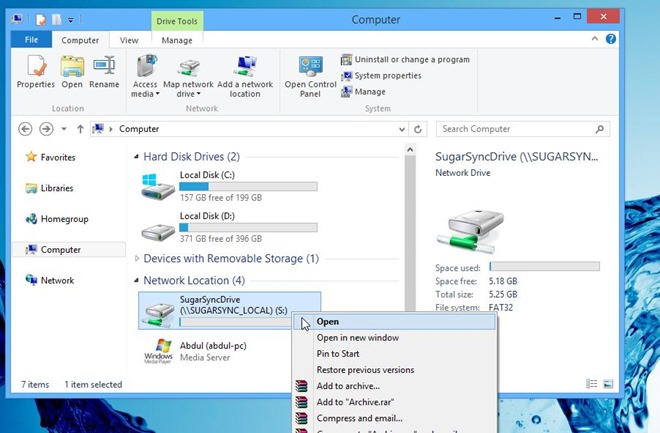The height and width of the screenshot is (433, 660).
Task: Click Add a network location icon
Action: click(245, 72)
